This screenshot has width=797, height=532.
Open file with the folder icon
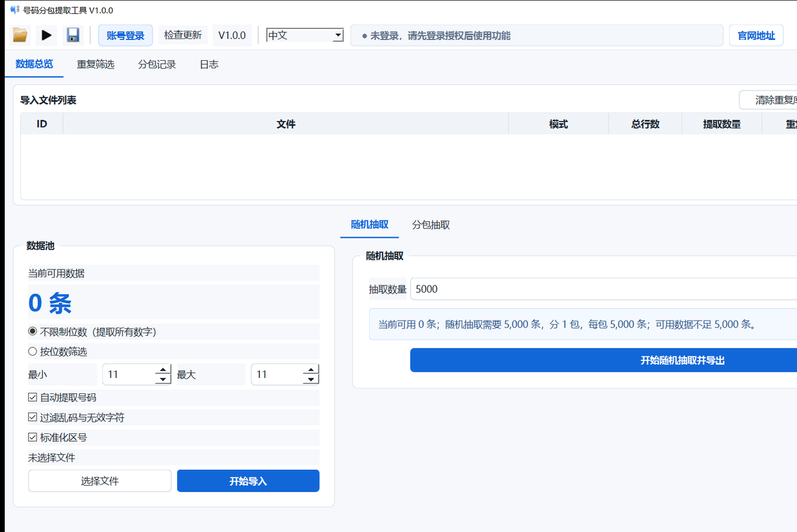click(x=20, y=35)
